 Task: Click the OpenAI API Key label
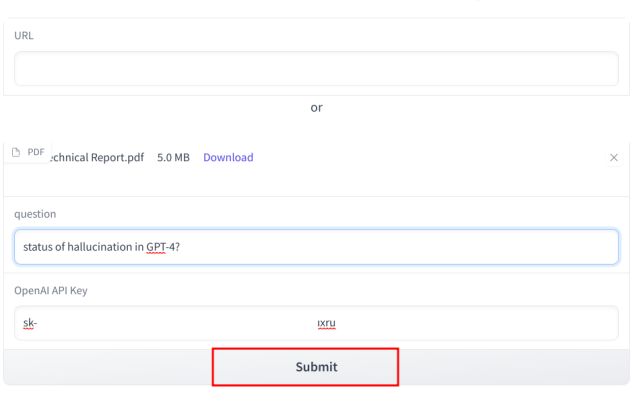pyautogui.click(x=56, y=289)
